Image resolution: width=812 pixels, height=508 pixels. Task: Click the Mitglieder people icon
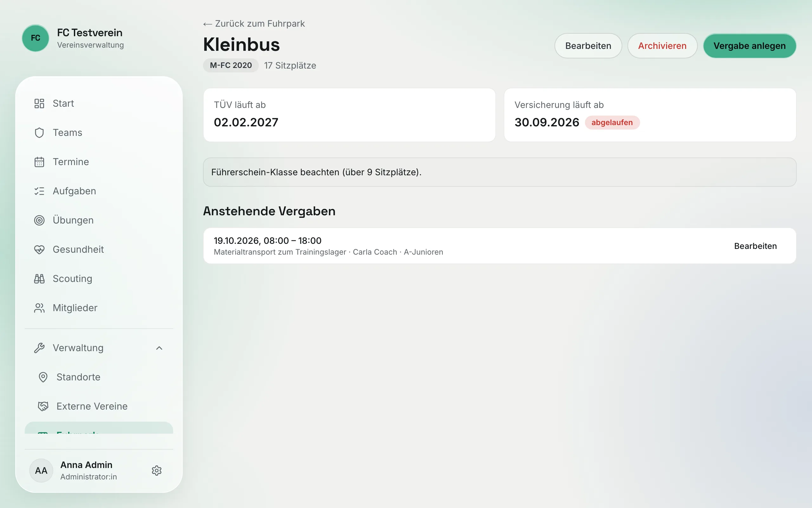point(39,308)
